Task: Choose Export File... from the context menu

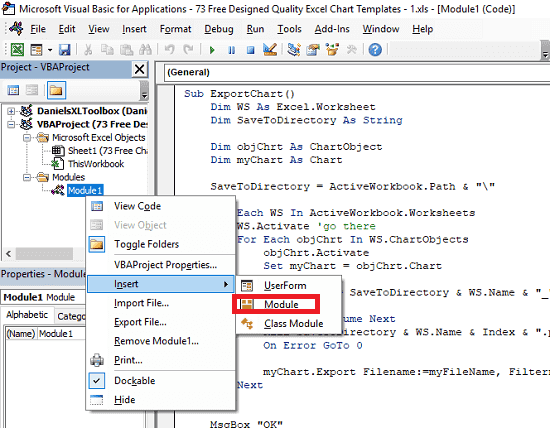Action: point(161,322)
